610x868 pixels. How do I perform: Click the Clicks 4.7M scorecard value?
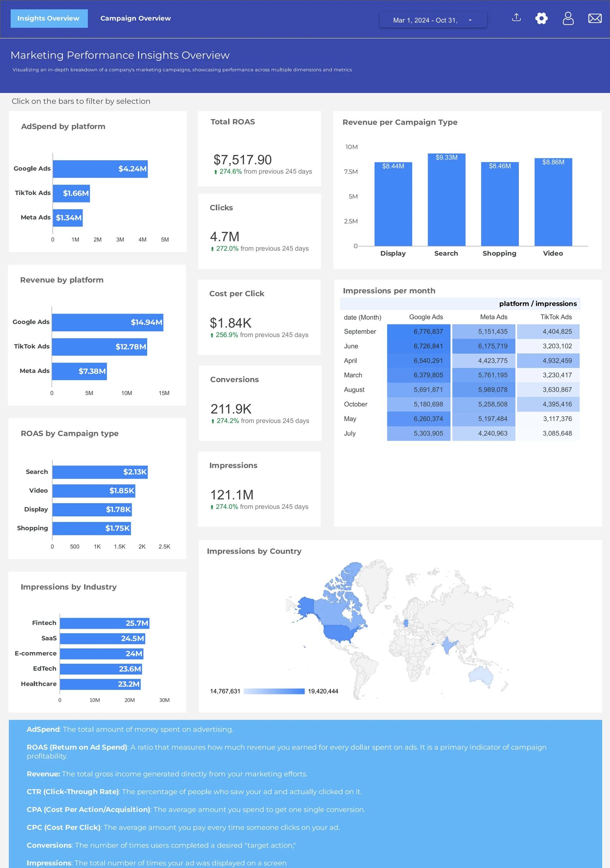pyautogui.click(x=225, y=237)
